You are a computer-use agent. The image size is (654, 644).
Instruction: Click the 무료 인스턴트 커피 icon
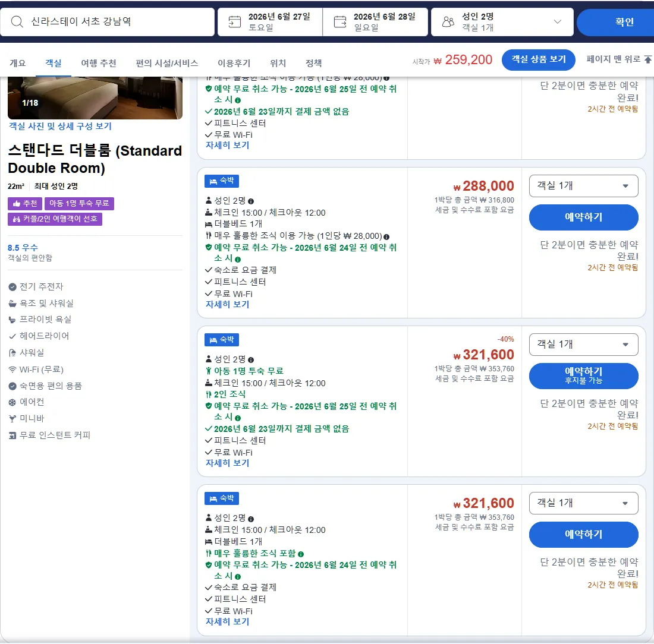coord(12,435)
